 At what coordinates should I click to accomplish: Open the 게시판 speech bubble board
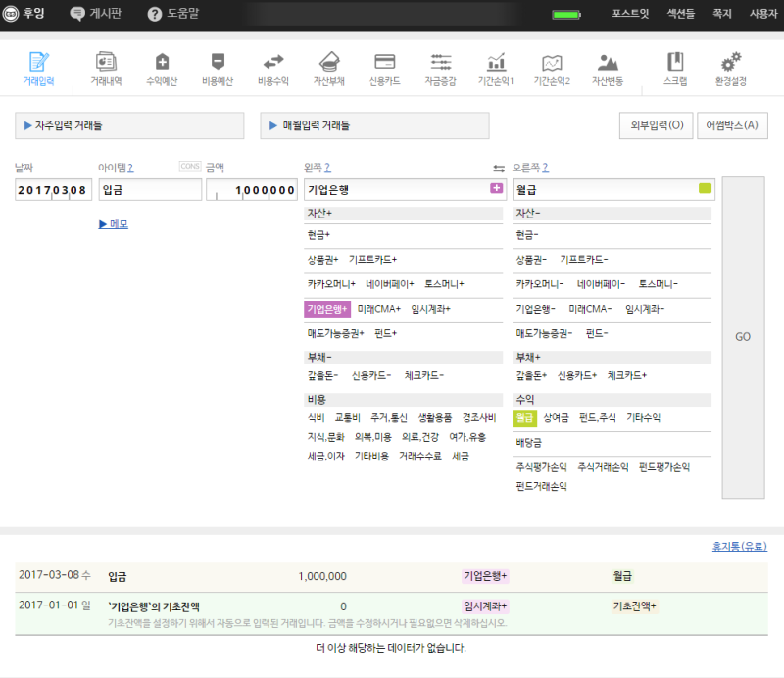tap(95, 14)
